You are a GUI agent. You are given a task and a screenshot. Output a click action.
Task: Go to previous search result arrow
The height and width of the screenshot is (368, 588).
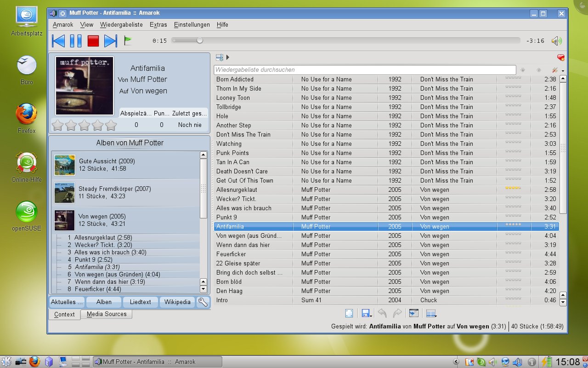tap(539, 70)
